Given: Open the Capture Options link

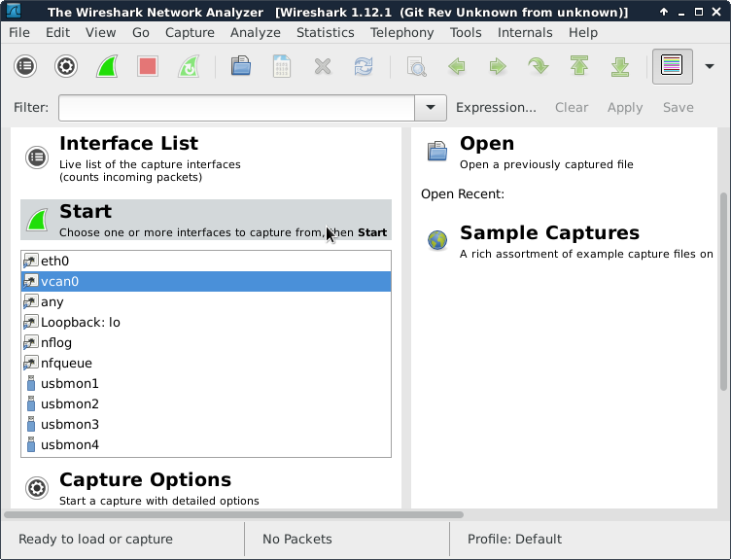Looking at the screenshot, I should pos(146,480).
